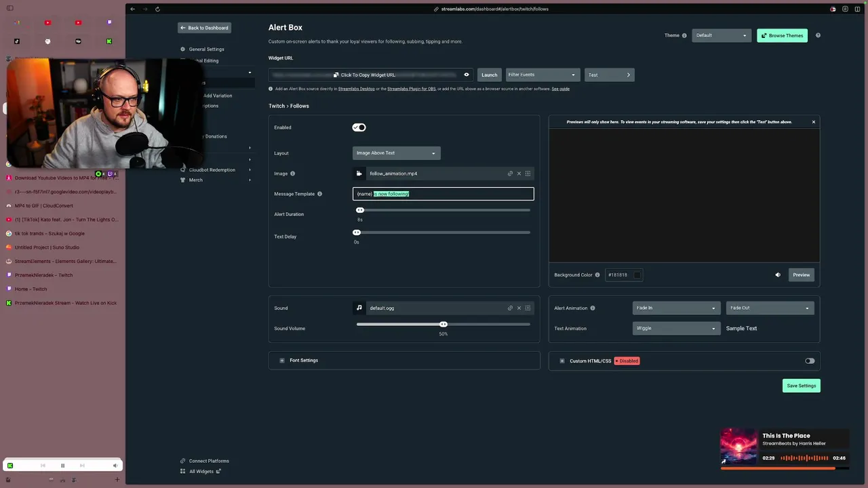Click into the Message Template input field
The width and height of the screenshot is (868, 488).
tap(443, 194)
